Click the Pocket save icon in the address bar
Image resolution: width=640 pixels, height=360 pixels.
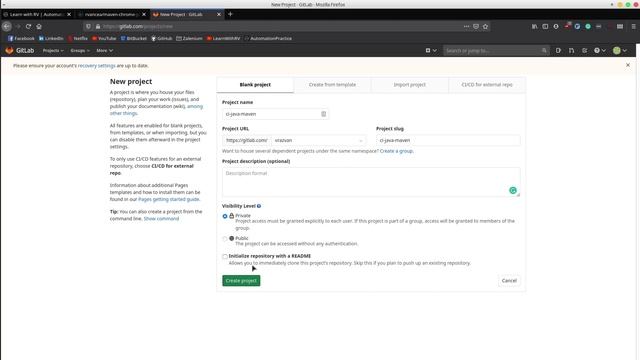(x=476, y=26)
